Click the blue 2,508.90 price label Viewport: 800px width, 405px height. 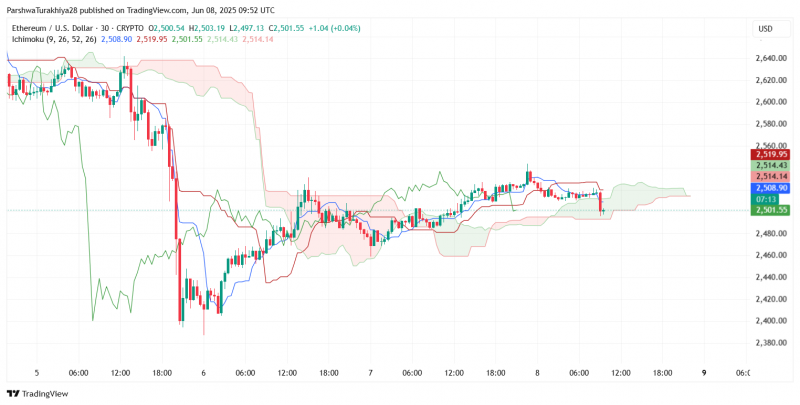click(769, 188)
